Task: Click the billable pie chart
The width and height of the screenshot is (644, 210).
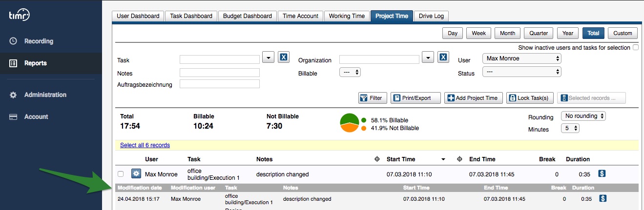Action: [349, 123]
